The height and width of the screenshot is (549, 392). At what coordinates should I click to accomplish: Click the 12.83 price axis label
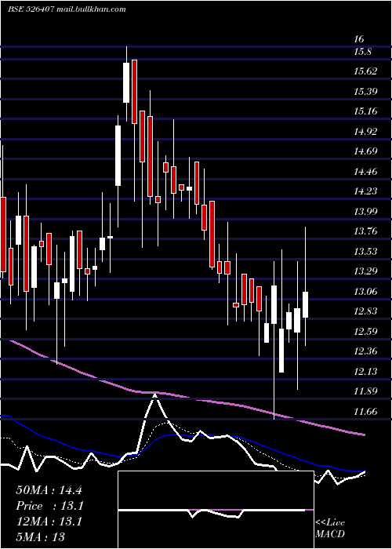[x=365, y=311]
